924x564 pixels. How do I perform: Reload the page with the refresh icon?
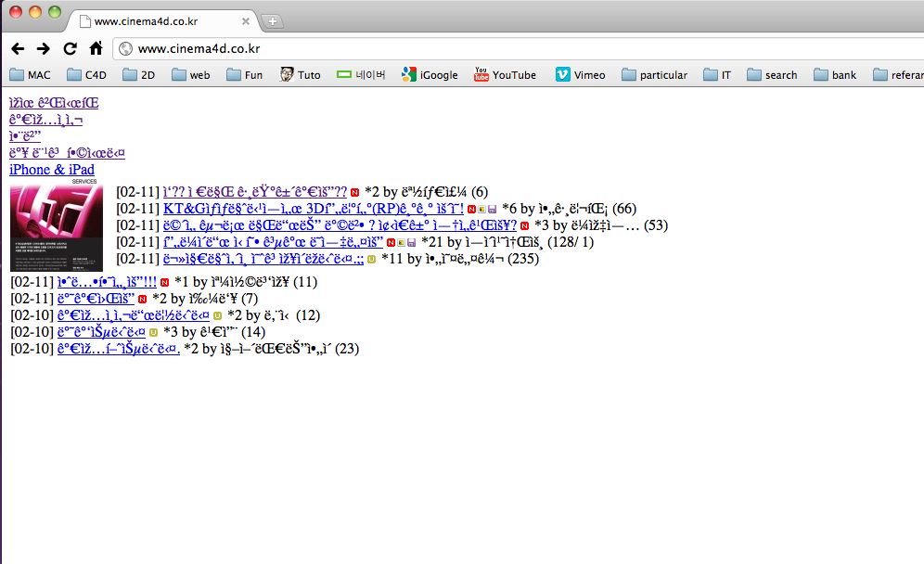click(x=70, y=49)
